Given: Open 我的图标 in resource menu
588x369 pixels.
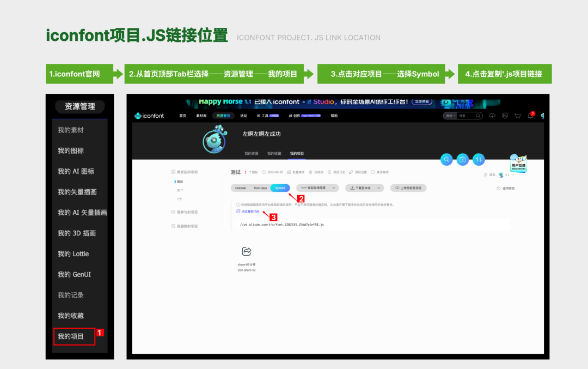Looking at the screenshot, I should pyautogui.click(x=70, y=151).
